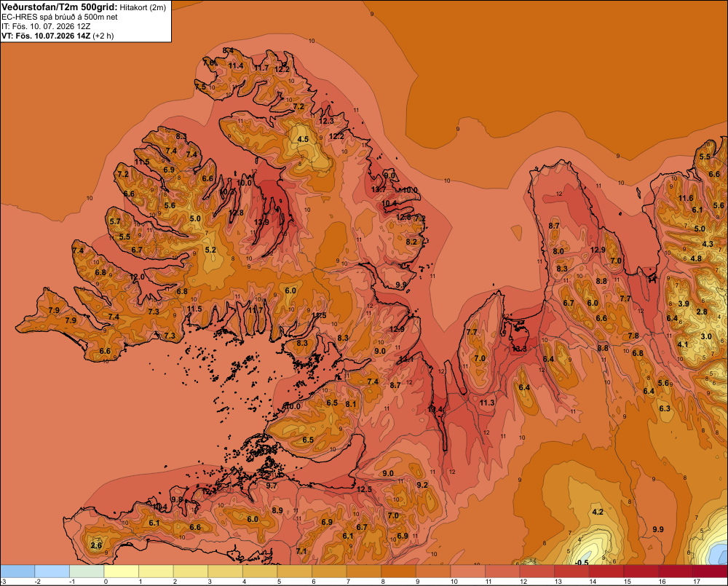Click the -0.5 temperature label on the glacier
Image resolution: width=728 pixels, height=586 pixels.
581,562
